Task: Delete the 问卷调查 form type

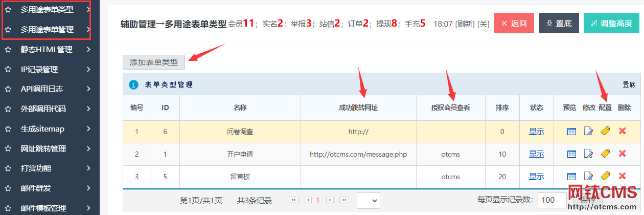Action: [x=622, y=132]
